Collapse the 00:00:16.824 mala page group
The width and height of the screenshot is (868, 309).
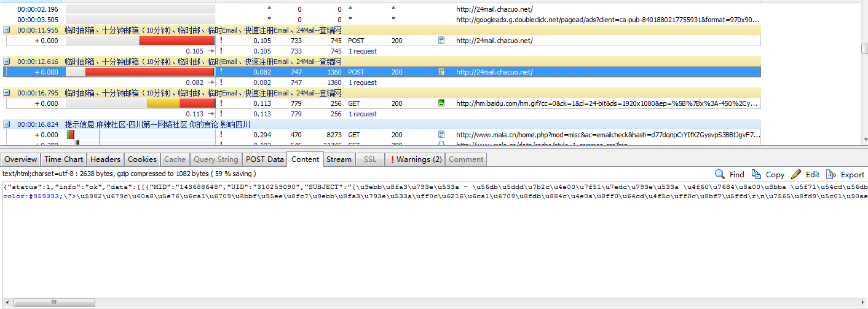pyautogui.click(x=7, y=124)
